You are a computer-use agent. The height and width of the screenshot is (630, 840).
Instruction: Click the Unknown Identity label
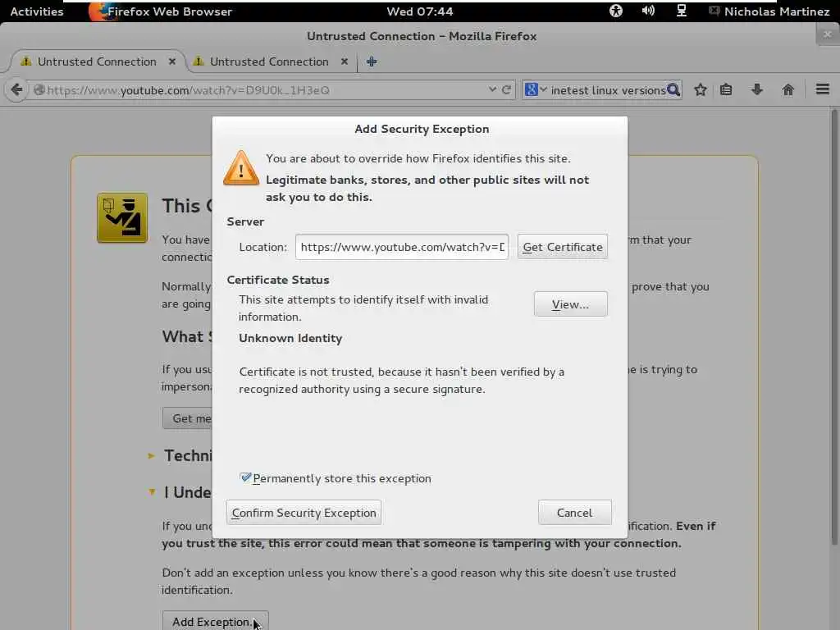click(x=290, y=338)
